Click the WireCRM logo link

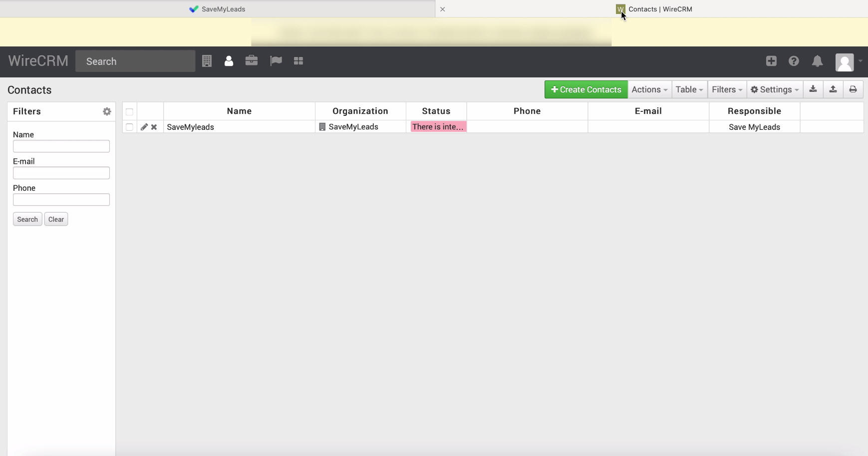(38, 61)
